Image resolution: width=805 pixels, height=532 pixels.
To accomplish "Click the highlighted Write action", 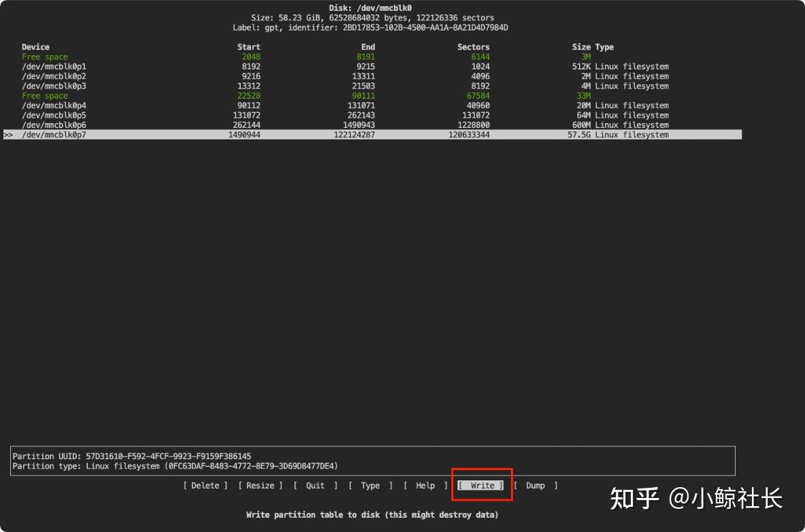I will [x=481, y=485].
